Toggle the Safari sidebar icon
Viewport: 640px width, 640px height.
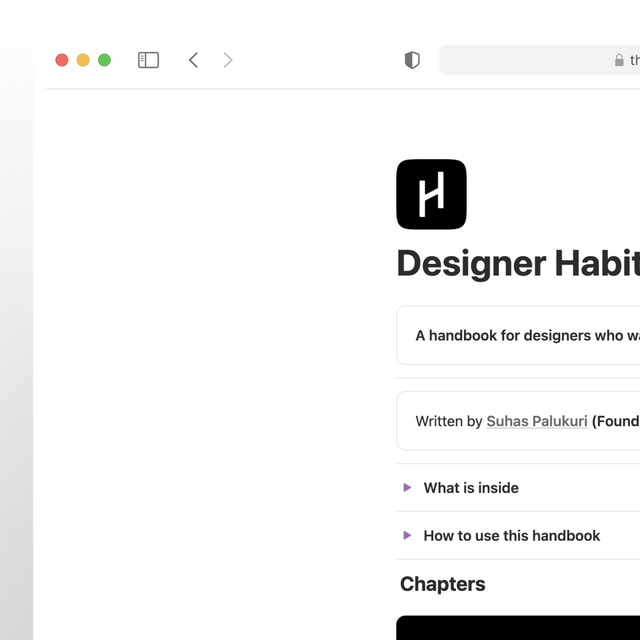tap(149, 60)
